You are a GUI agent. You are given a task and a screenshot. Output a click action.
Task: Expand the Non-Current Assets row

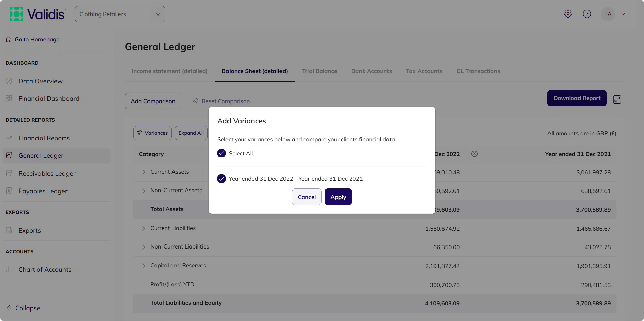[x=144, y=191]
